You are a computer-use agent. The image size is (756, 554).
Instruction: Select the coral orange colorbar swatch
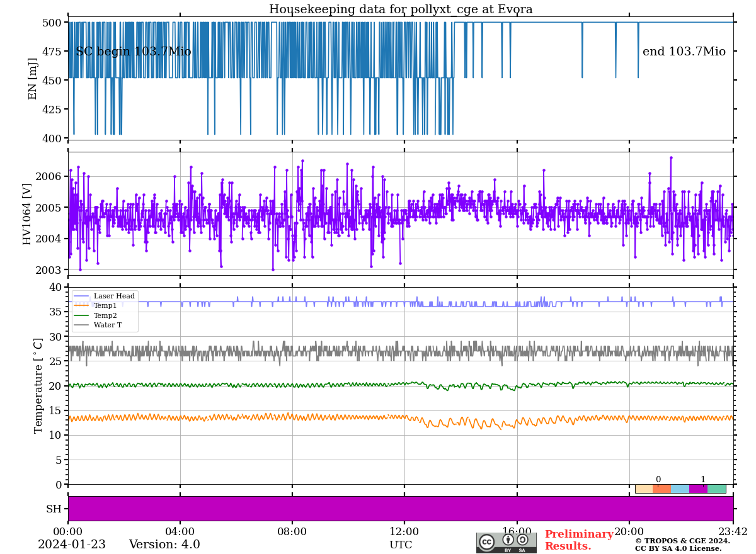click(662, 489)
